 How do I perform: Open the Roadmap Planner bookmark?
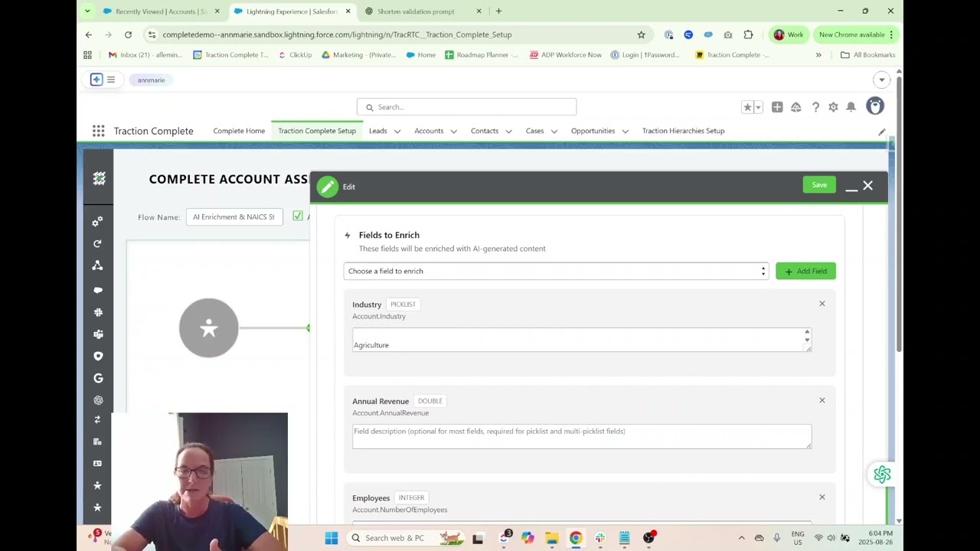[481, 55]
